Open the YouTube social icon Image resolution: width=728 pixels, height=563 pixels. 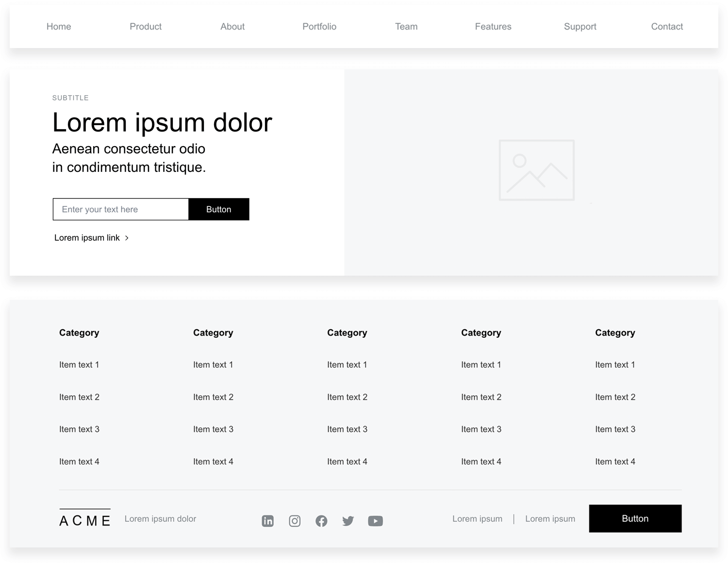pyautogui.click(x=375, y=521)
